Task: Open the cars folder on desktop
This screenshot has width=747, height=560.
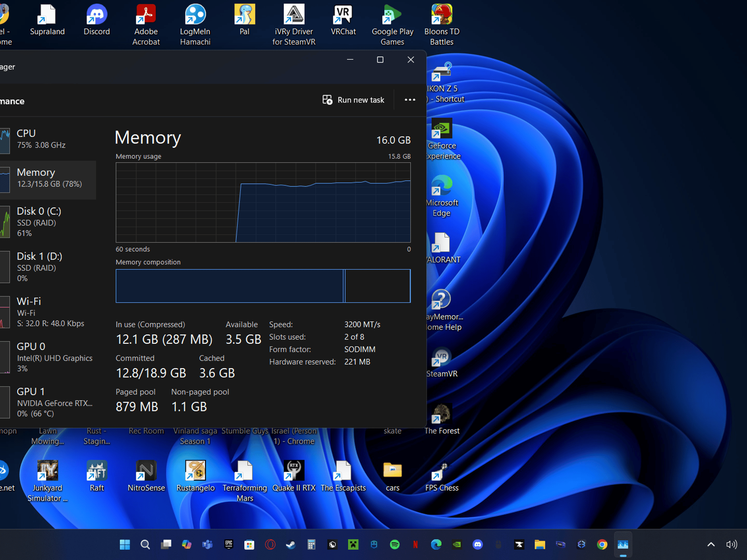Action: click(x=392, y=476)
